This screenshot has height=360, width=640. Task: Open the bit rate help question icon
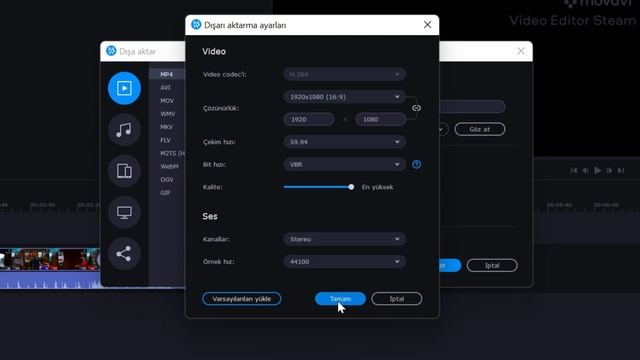point(416,164)
